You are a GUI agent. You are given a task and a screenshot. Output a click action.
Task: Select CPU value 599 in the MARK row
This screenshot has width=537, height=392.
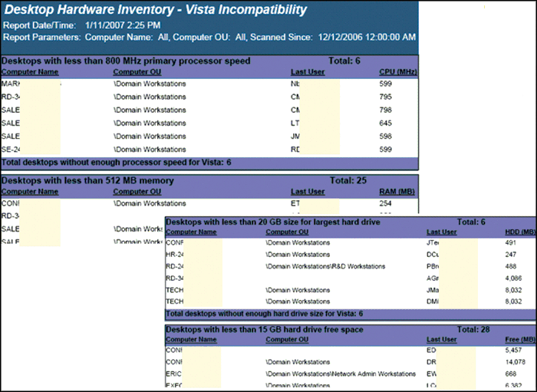pyautogui.click(x=386, y=84)
